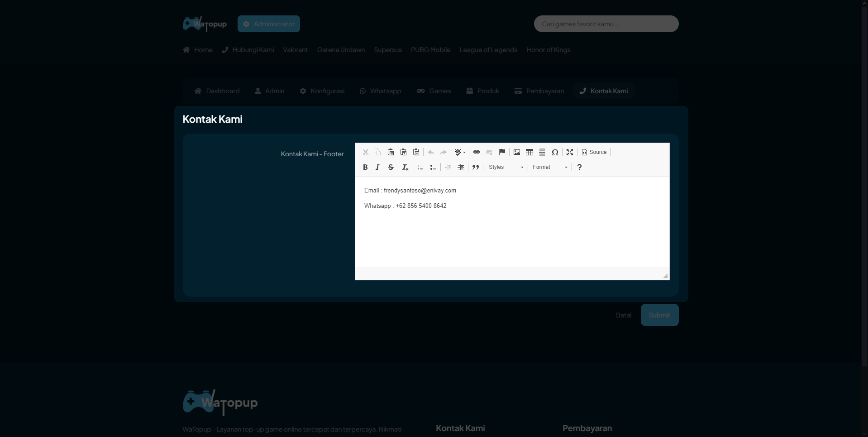Image resolution: width=868 pixels, height=437 pixels.
Task: Click Decrease Indent icon
Action: pos(448,167)
